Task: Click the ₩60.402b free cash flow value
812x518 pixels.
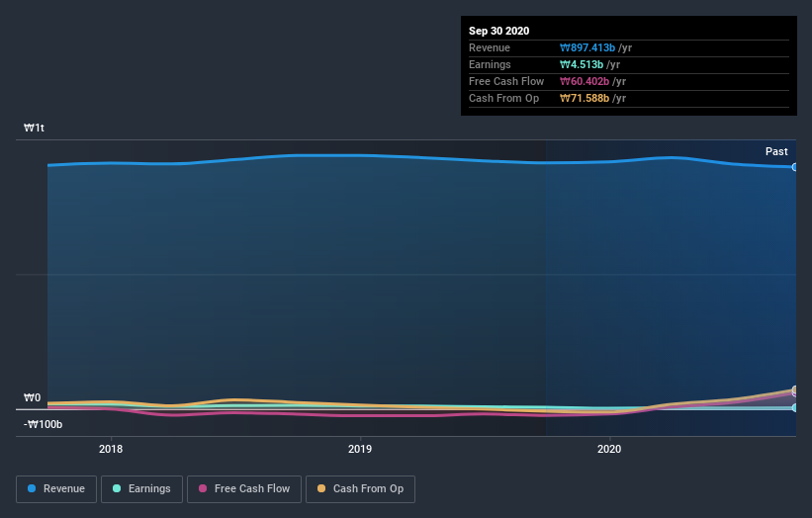Action: point(585,81)
